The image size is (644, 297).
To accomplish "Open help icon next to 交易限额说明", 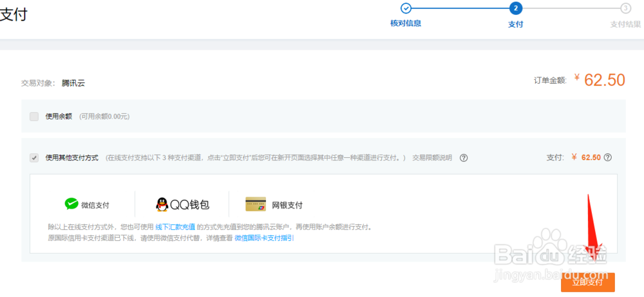I will coord(464,158).
